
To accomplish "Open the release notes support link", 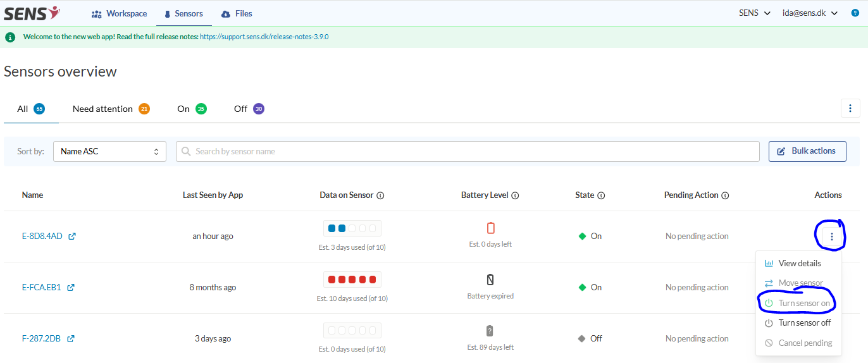I will click(x=264, y=37).
